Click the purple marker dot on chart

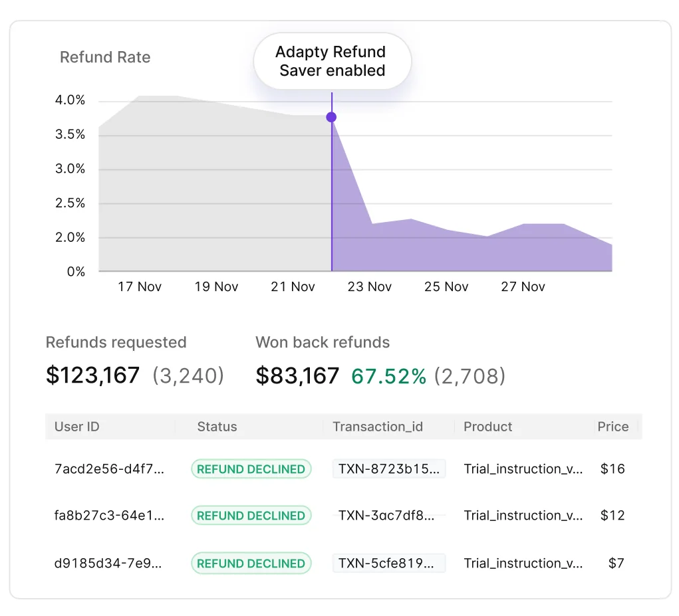(331, 118)
